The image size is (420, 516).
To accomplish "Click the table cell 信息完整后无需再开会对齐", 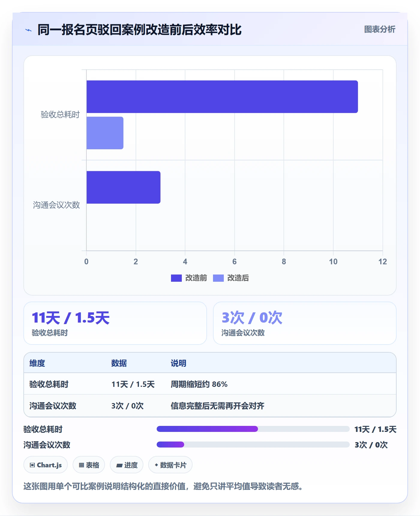I will point(217,406).
